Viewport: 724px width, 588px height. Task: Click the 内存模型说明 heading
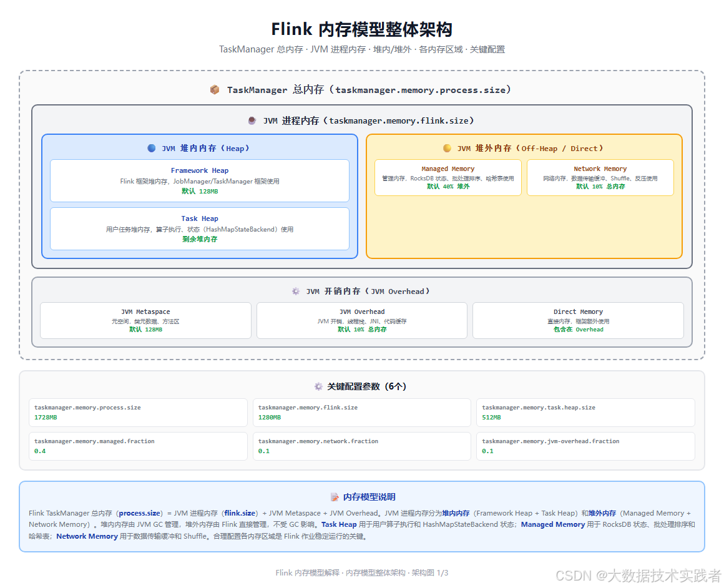coord(369,497)
